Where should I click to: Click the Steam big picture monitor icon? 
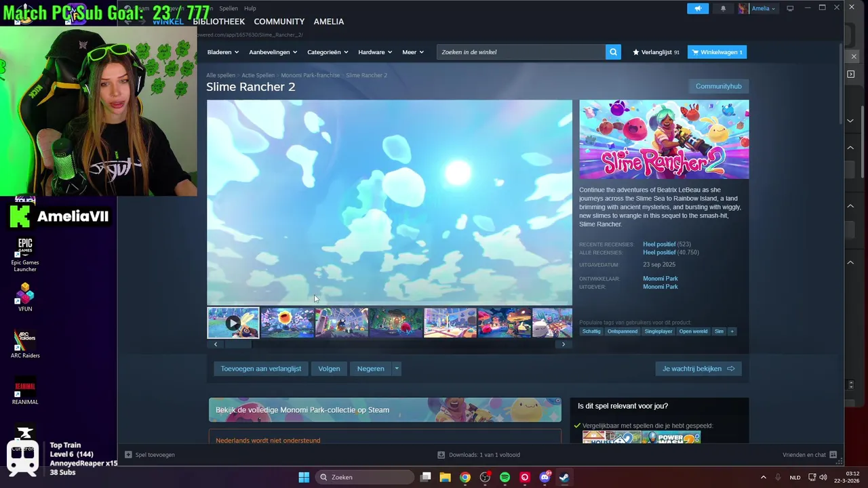(x=790, y=8)
